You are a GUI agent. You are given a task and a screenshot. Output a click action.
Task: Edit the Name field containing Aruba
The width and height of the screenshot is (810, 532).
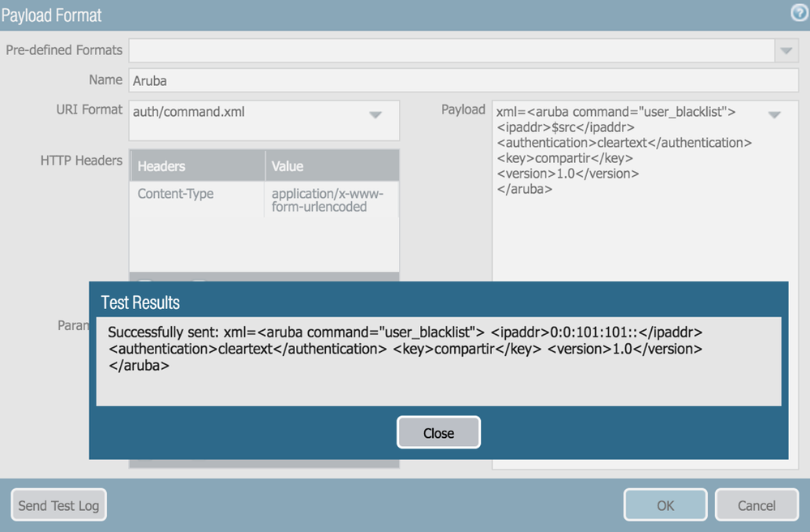[463, 80]
